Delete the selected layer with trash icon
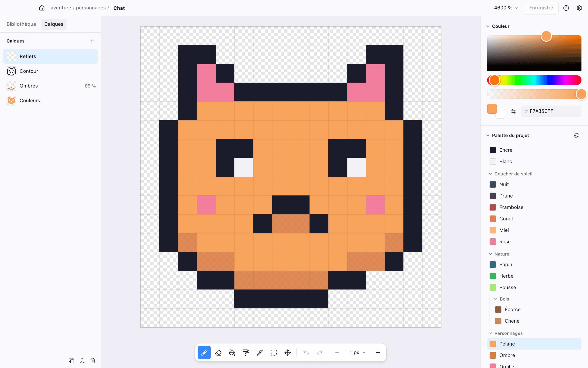This screenshot has height=368, width=588. coord(92,360)
